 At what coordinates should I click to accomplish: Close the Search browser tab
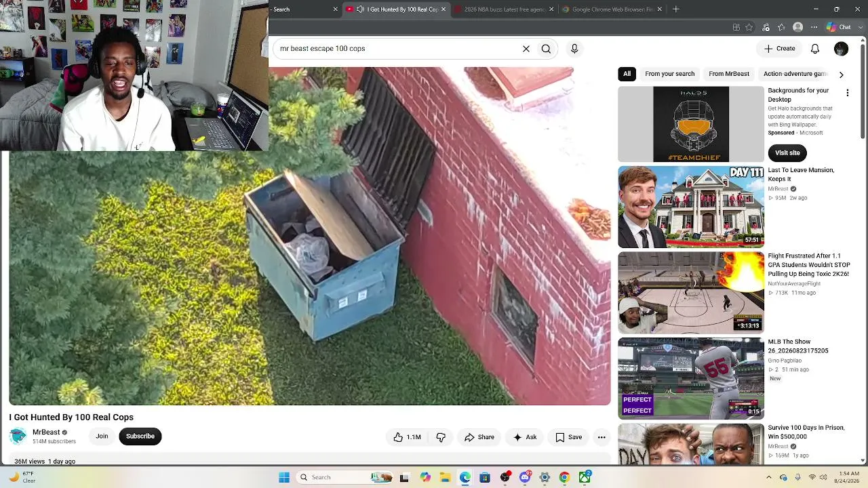click(x=335, y=9)
